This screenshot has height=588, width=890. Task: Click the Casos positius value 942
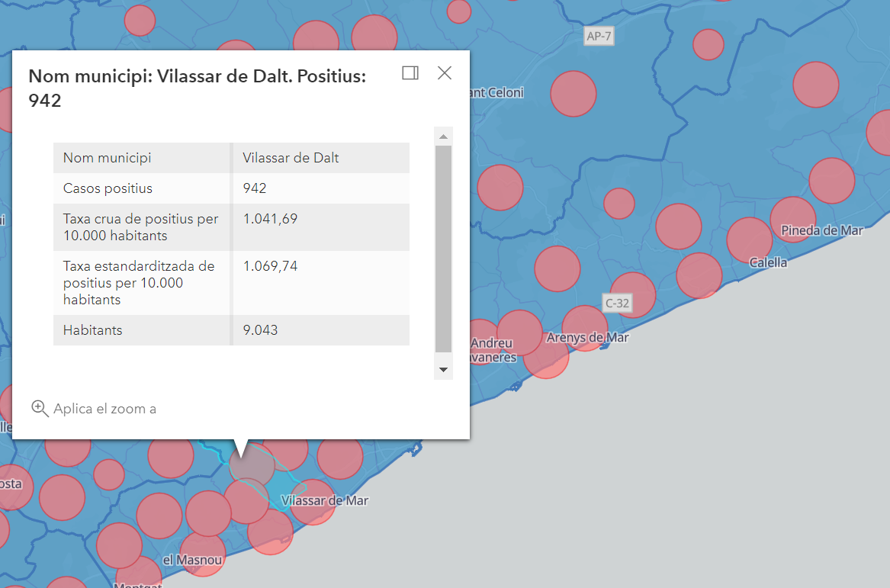coord(255,188)
